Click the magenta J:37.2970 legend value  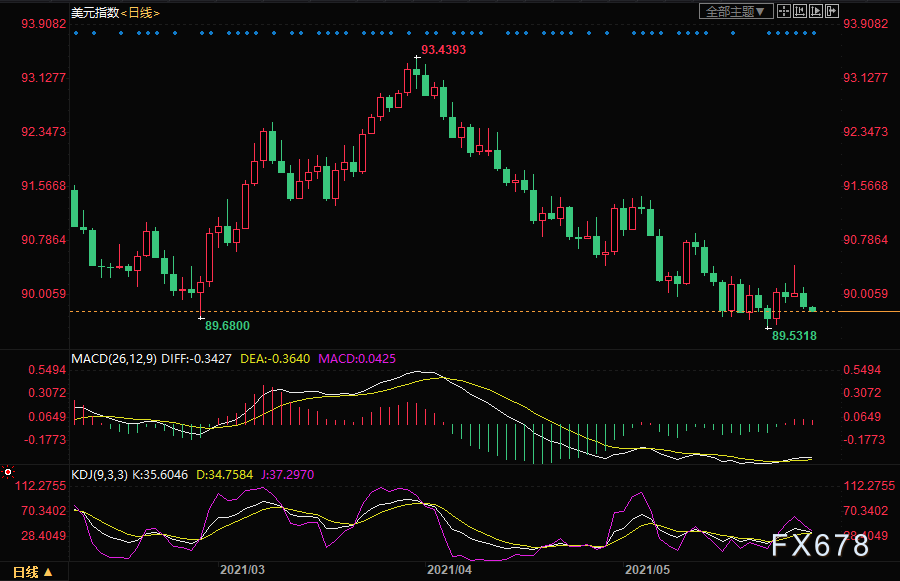(x=288, y=475)
